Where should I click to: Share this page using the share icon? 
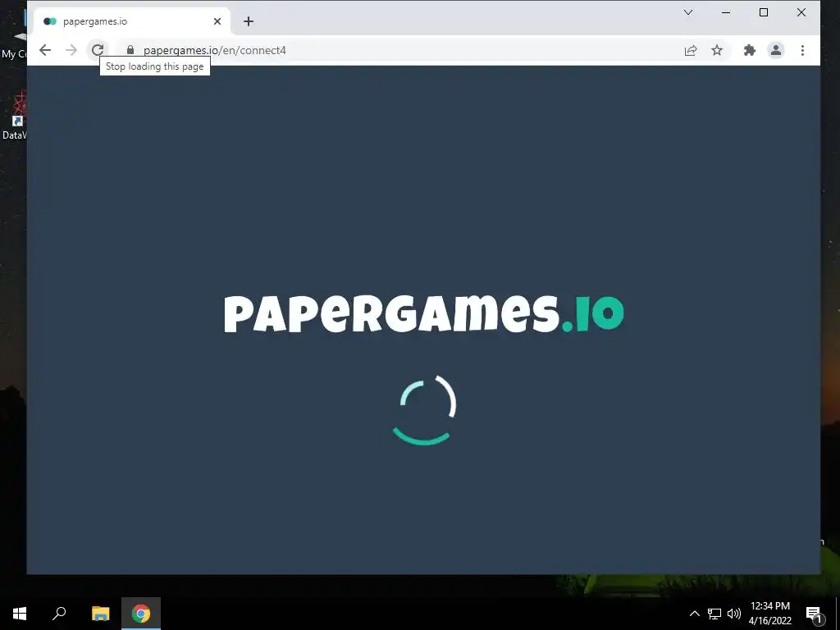coord(691,50)
